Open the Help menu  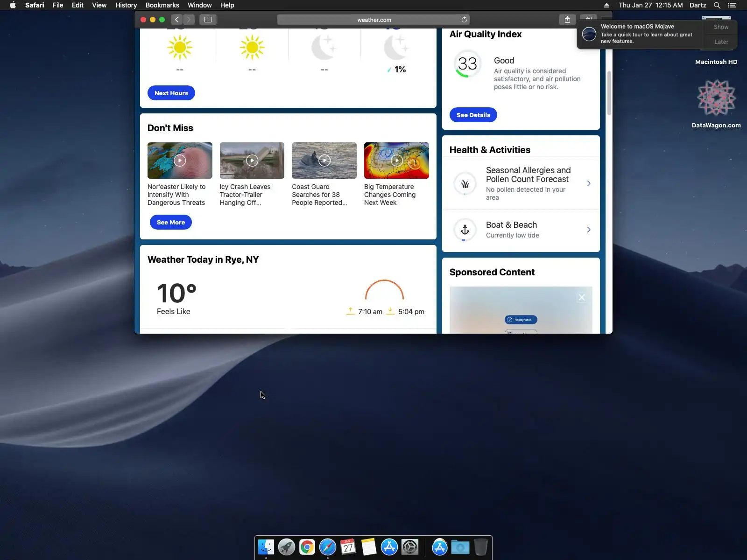[227, 5]
